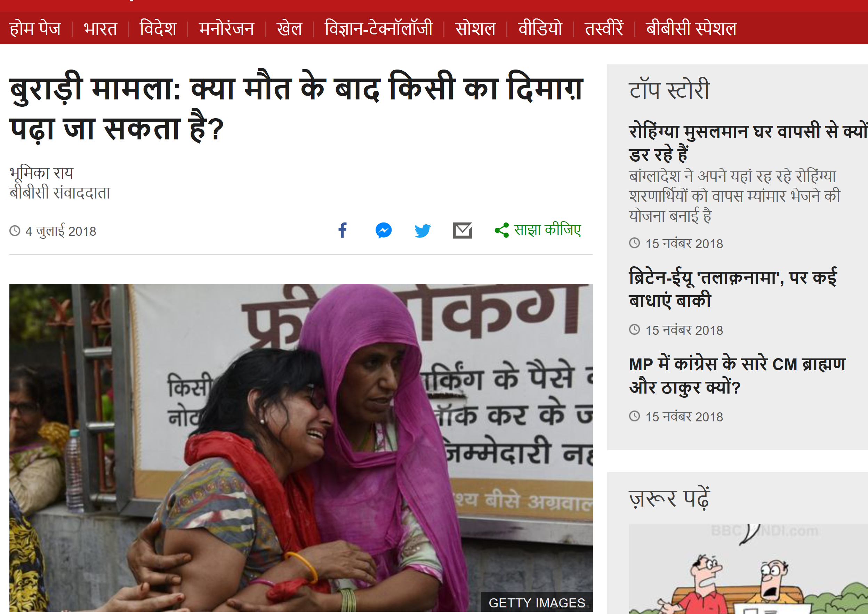Open तस्वीरें section
Viewport: 868px width, 614px height.
[604, 29]
